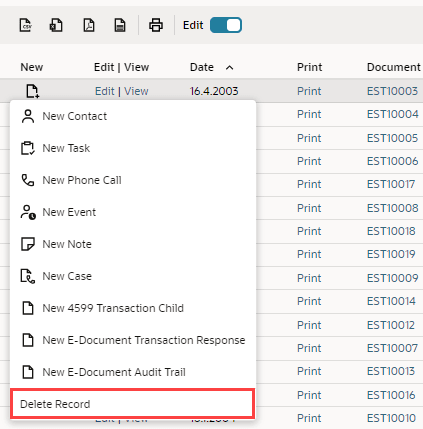Click the 4599 Transaction Child page icon
The image size is (423, 429).
pos(28,308)
